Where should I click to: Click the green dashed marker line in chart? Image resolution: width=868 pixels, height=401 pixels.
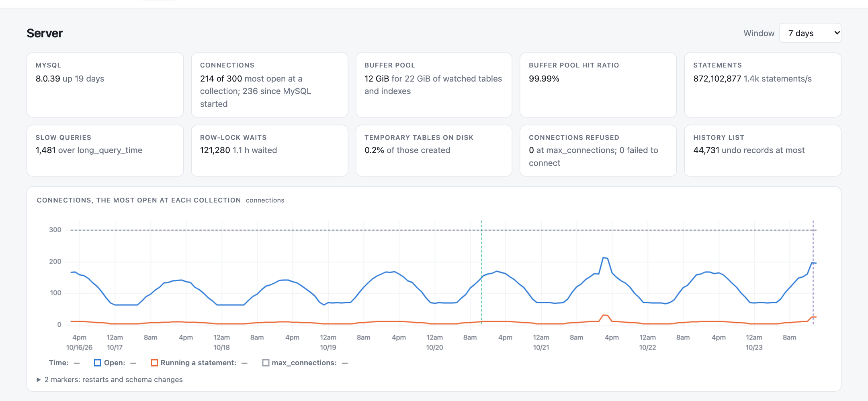click(x=481, y=273)
